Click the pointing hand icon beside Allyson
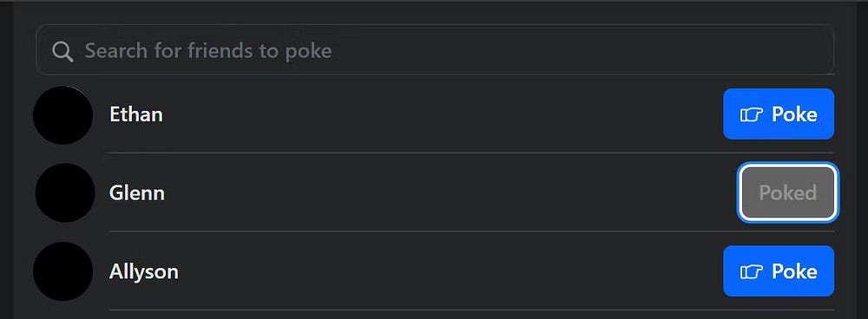Viewport: 868px width, 319px height. point(751,271)
